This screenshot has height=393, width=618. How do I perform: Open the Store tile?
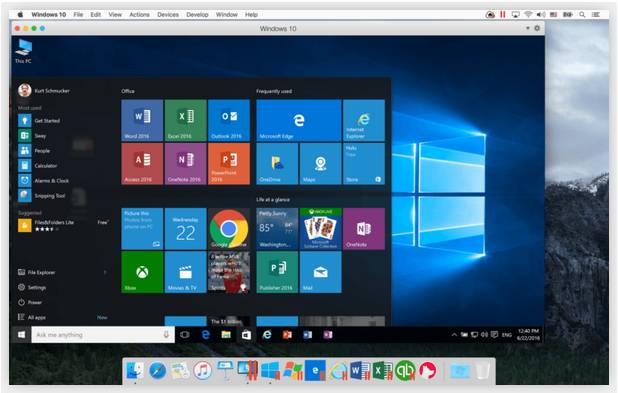pyautogui.click(x=364, y=164)
